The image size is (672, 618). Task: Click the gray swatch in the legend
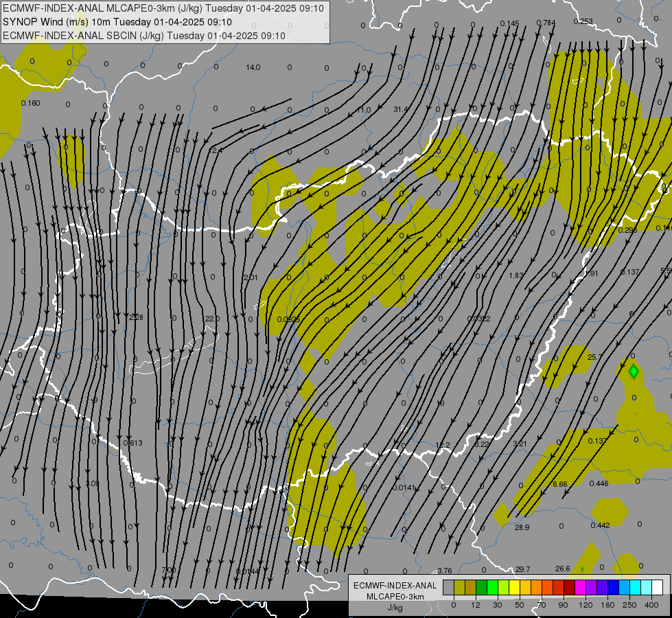coord(449,587)
